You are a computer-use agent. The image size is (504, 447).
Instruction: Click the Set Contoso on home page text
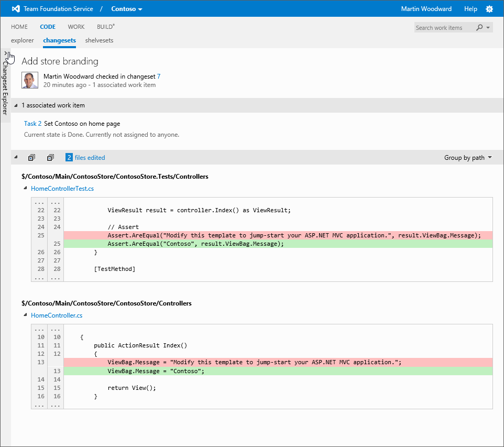pos(82,124)
